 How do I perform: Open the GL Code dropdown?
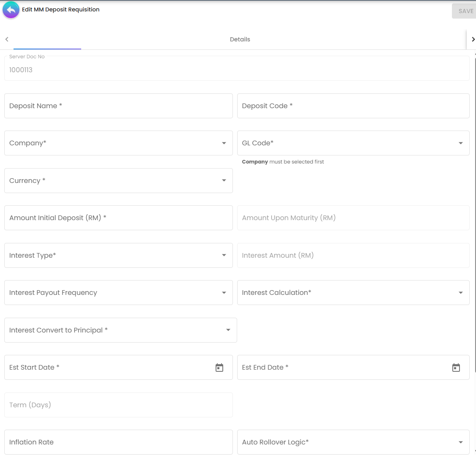point(353,143)
